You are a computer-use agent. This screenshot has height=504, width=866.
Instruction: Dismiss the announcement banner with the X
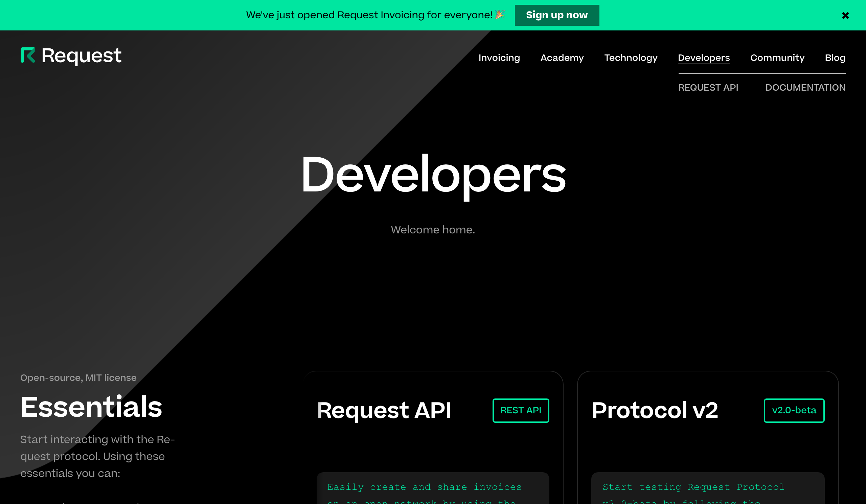845,16
